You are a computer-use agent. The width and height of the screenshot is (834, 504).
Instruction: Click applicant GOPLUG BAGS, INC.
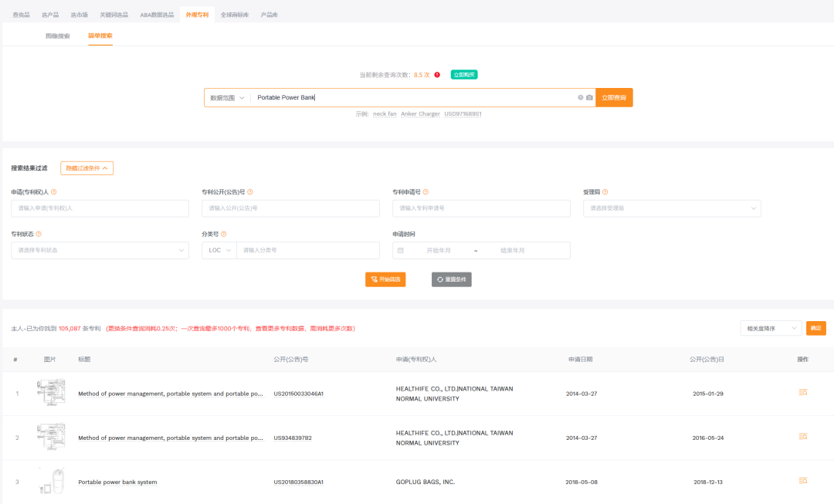[425, 482]
